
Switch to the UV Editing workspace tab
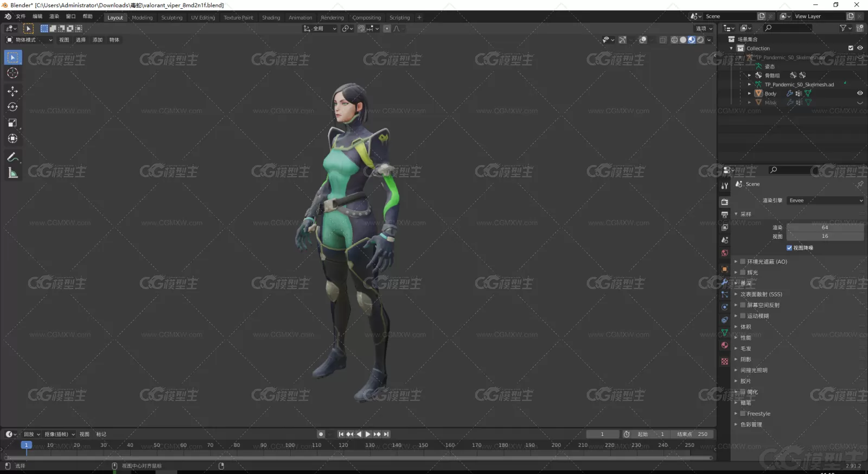(x=203, y=18)
